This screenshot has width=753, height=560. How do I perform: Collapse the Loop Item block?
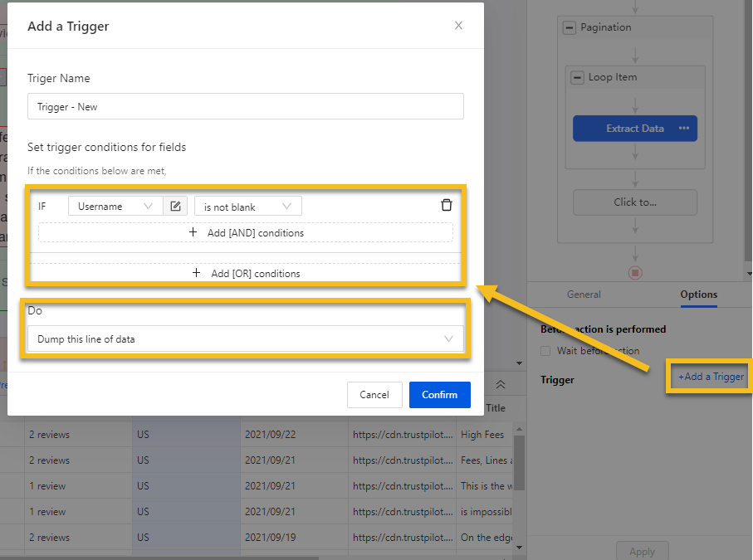[x=578, y=77]
